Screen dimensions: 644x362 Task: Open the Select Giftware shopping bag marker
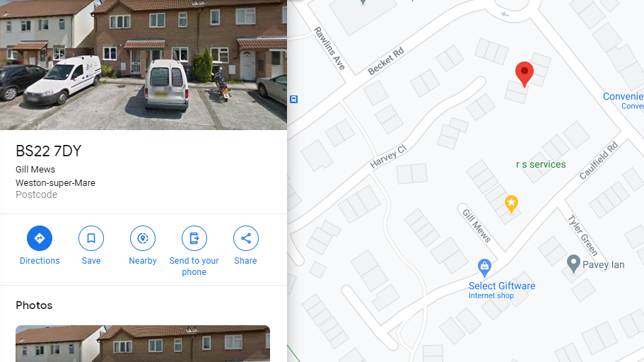(484, 267)
